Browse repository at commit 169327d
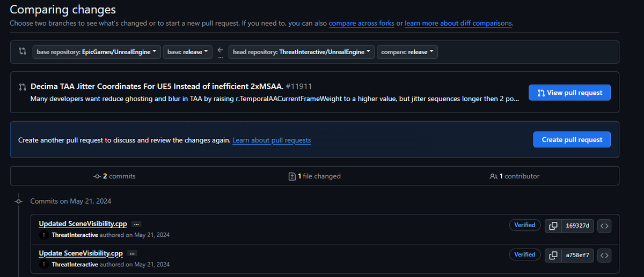 point(604,226)
